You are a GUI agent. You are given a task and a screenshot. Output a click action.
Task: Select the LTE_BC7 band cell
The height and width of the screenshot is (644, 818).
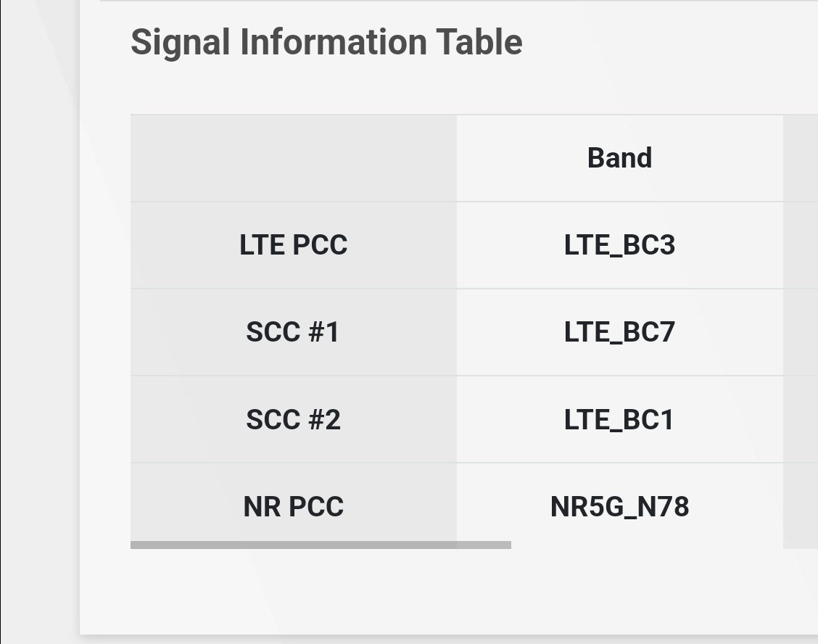click(x=619, y=332)
